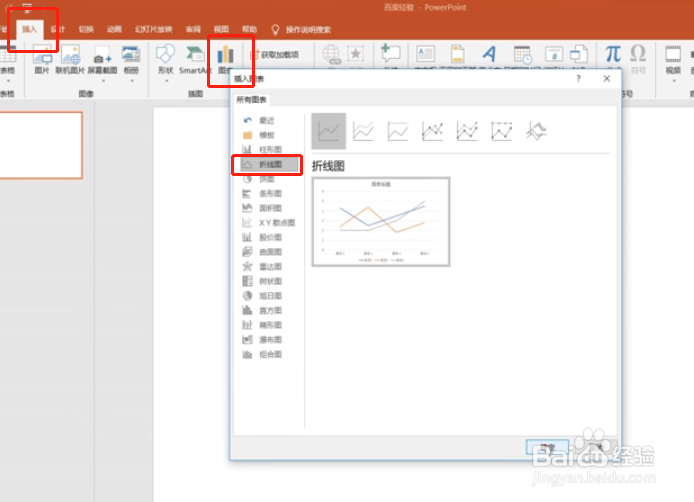694x502 pixels.
Task: Open the 相册 dropdown arrow
Action: 131,81
